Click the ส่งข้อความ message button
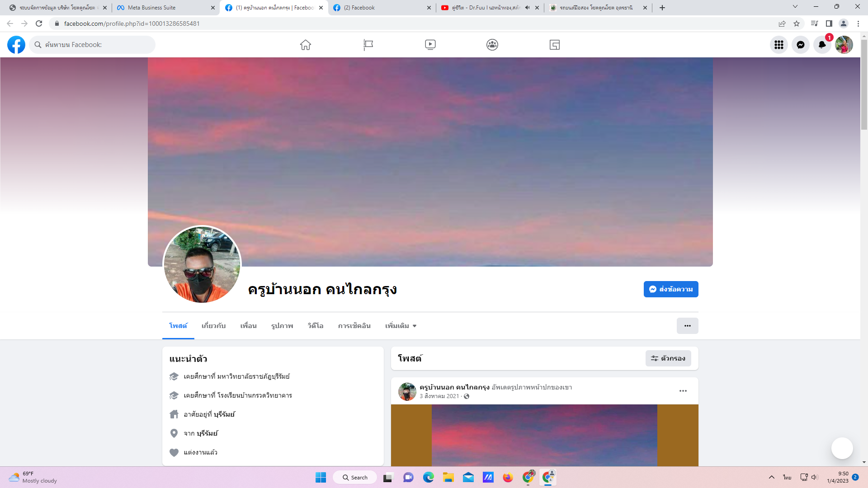The height and width of the screenshot is (488, 868). click(x=671, y=289)
